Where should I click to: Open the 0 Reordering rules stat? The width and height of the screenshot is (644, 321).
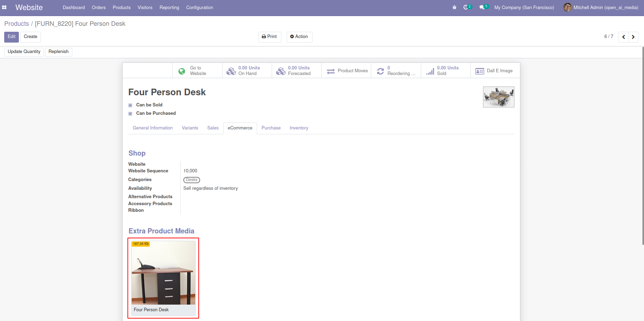tap(396, 70)
